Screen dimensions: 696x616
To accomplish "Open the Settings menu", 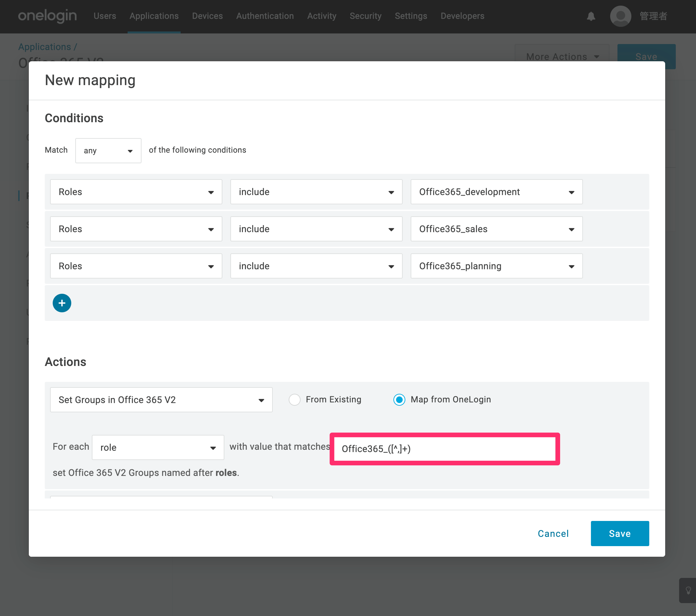I will pos(411,16).
